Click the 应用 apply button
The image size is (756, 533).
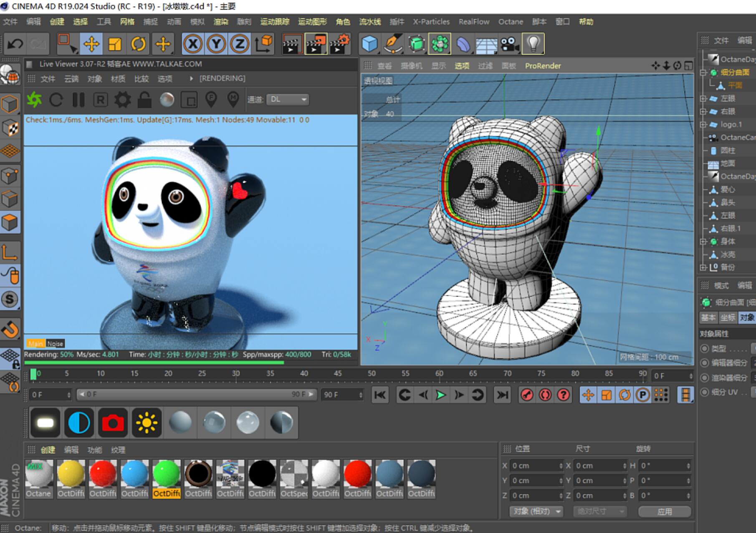pyautogui.click(x=665, y=511)
